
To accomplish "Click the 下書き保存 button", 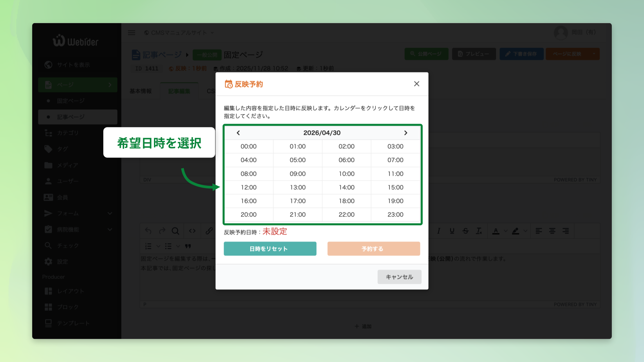I will pyautogui.click(x=522, y=54).
